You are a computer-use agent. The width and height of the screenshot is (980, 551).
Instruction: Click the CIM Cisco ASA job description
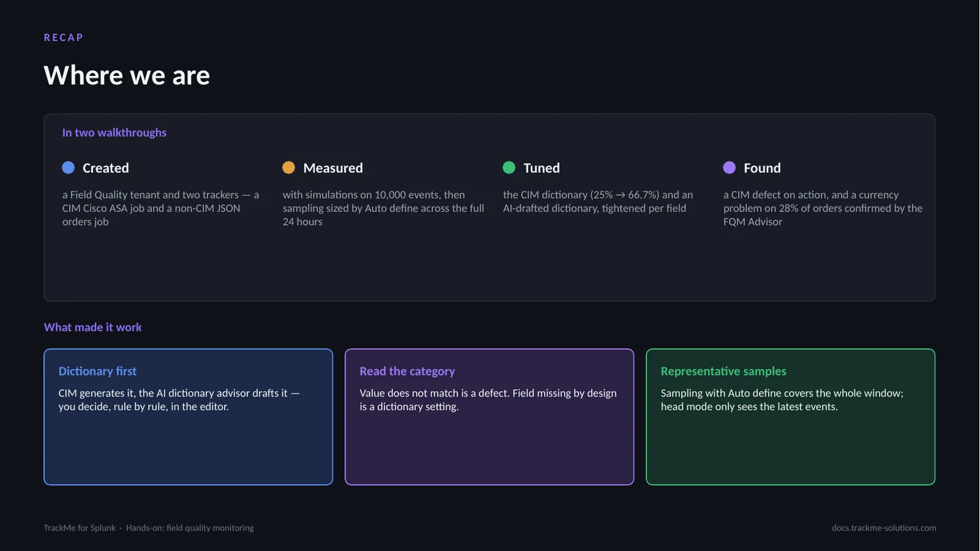tap(161, 208)
